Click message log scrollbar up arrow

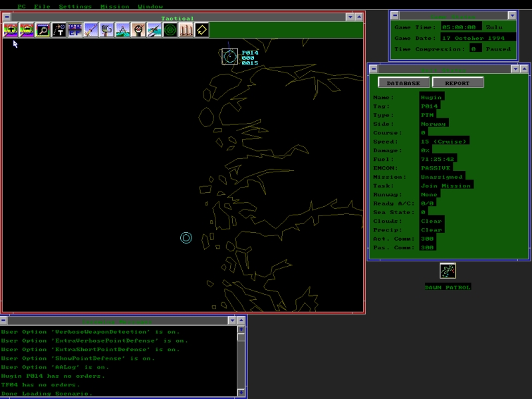coord(241,329)
